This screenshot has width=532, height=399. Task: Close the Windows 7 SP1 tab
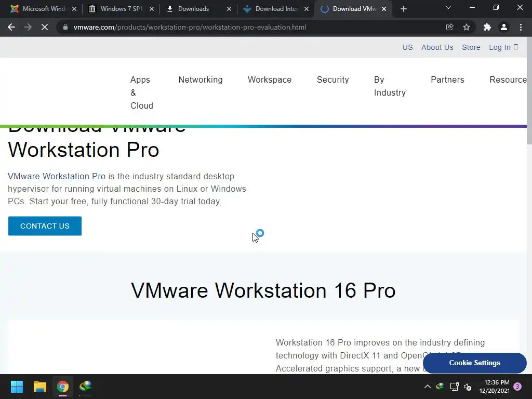tap(152, 9)
